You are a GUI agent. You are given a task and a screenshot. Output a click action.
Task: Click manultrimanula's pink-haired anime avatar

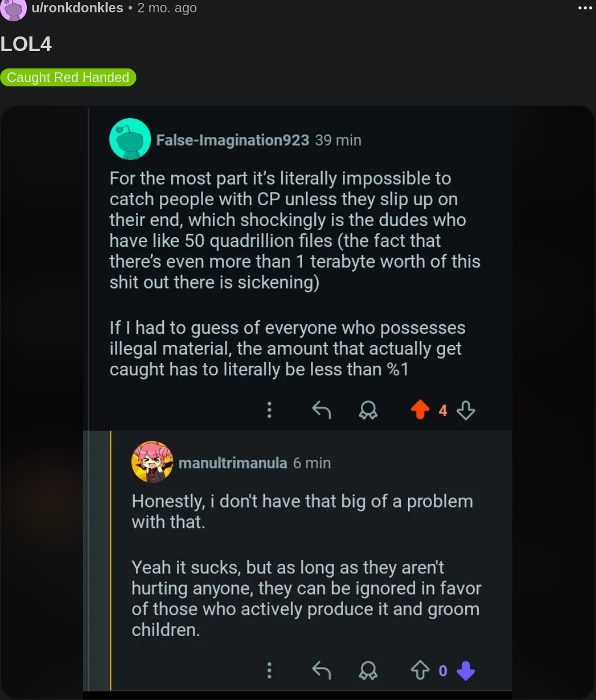point(152,462)
